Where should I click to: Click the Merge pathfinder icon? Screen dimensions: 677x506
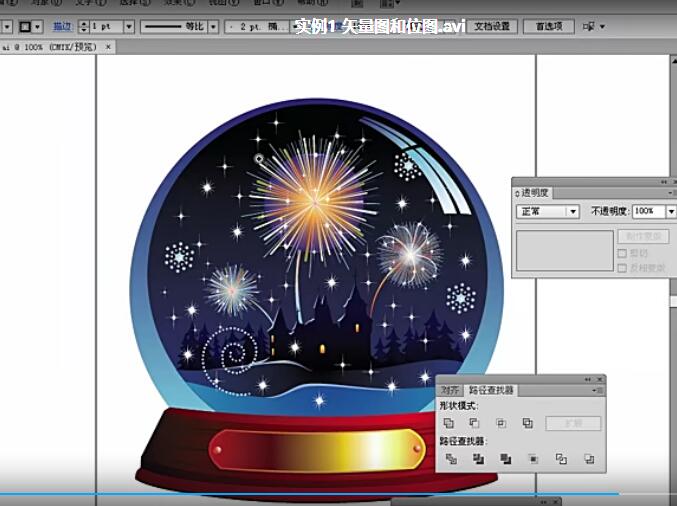(505, 459)
